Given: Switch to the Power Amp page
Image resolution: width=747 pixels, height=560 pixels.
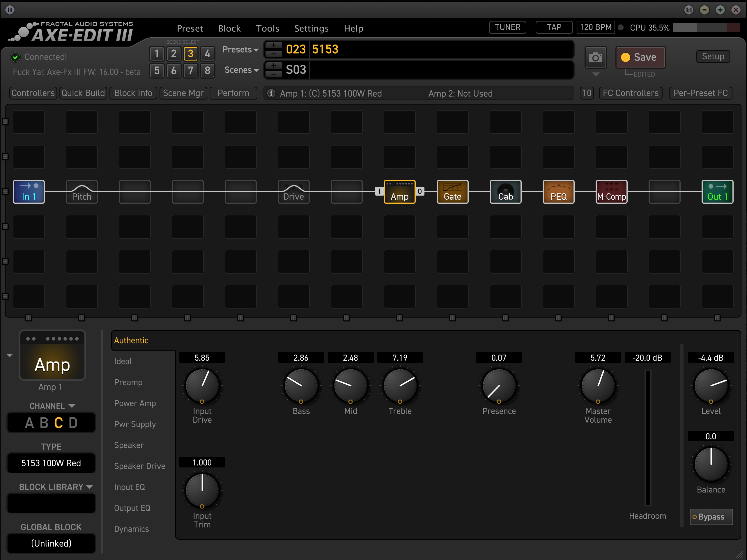Looking at the screenshot, I should point(135,403).
